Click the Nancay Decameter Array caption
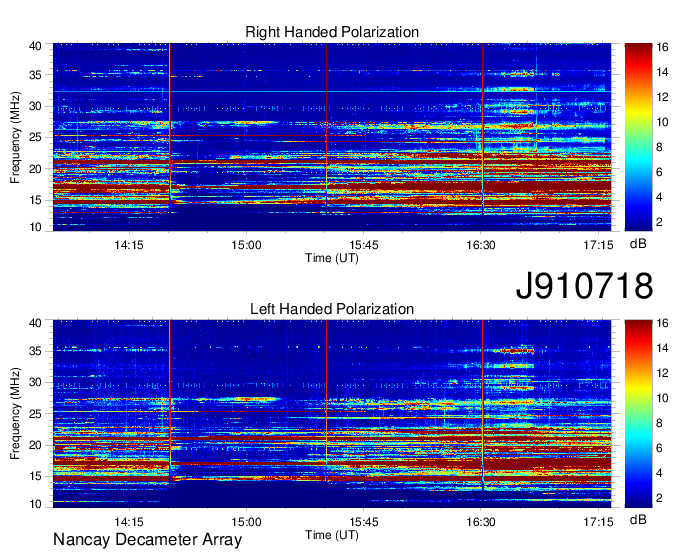Image resolution: width=680 pixels, height=552 pixels. point(147,540)
